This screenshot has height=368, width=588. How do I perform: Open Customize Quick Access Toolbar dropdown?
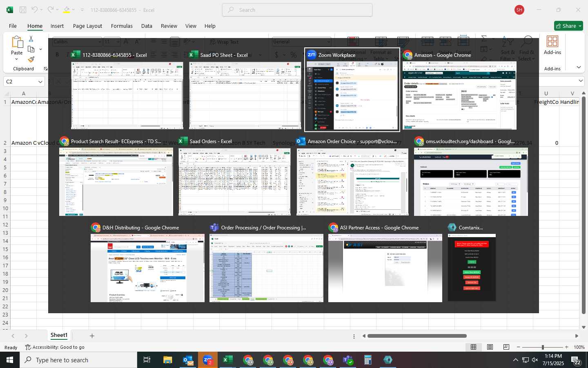coord(82,10)
